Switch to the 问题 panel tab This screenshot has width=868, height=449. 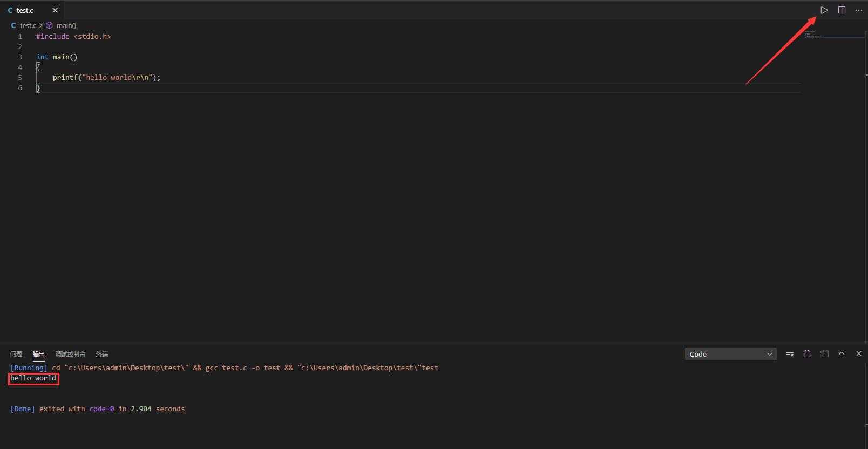pos(16,354)
